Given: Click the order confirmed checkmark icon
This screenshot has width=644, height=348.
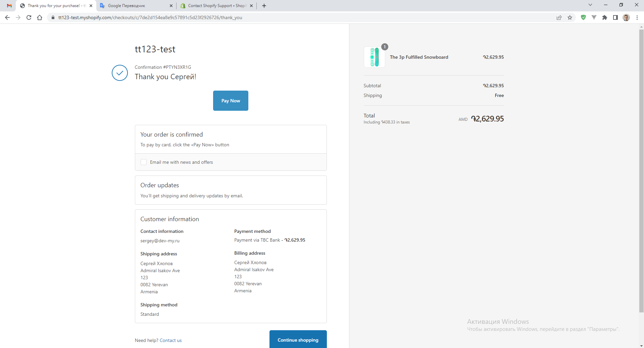Looking at the screenshot, I should (120, 73).
